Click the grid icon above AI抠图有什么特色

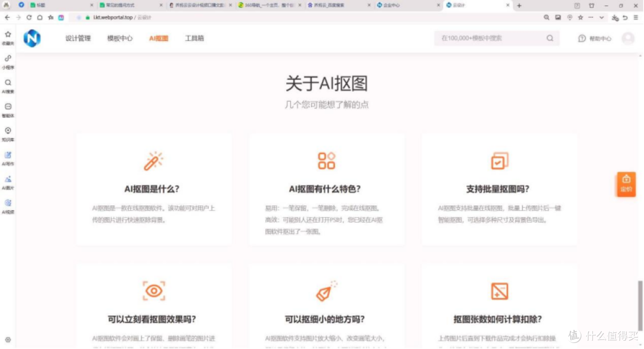tap(327, 161)
